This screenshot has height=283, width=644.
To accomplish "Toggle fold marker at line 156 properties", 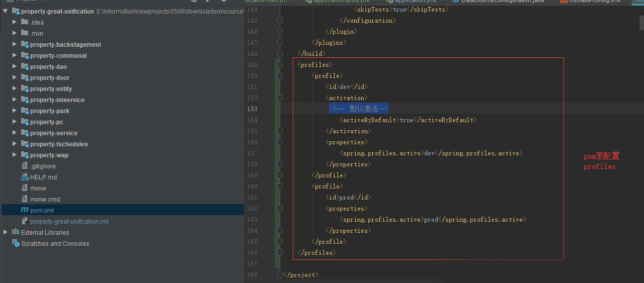I will (280, 142).
